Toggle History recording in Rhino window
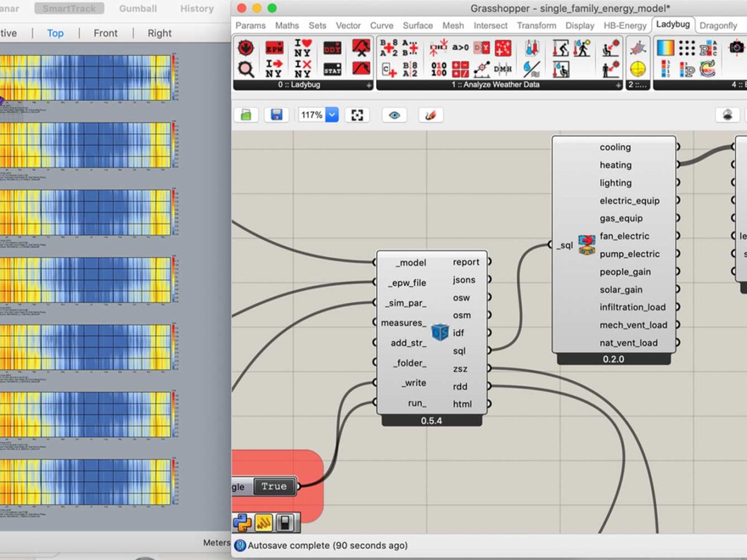 click(197, 9)
